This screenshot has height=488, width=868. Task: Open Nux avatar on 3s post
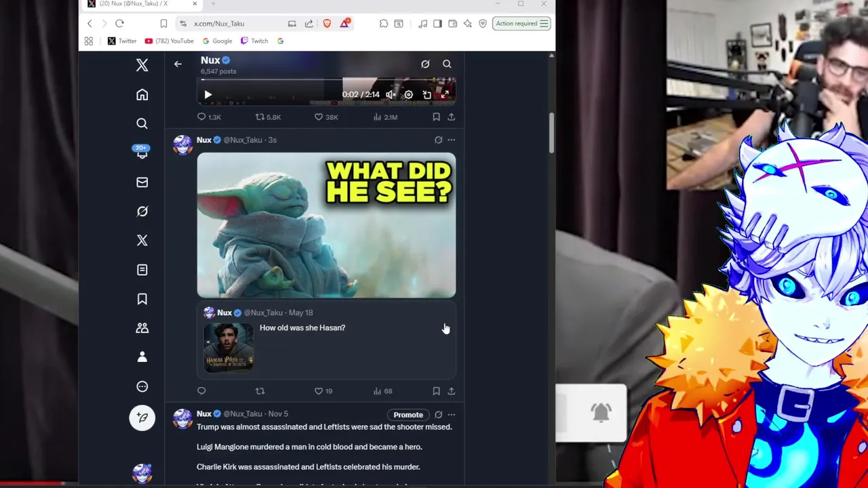click(x=182, y=145)
